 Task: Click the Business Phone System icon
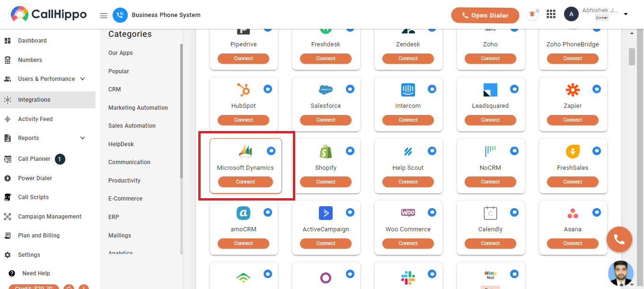tap(120, 15)
